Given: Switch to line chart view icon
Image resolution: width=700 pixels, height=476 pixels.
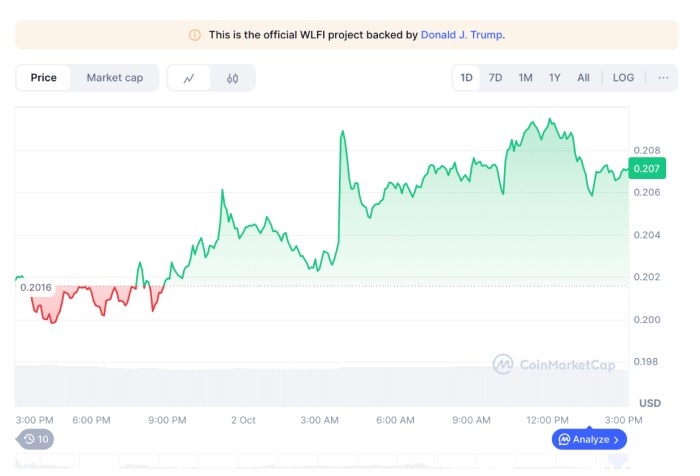Looking at the screenshot, I should pos(189,78).
